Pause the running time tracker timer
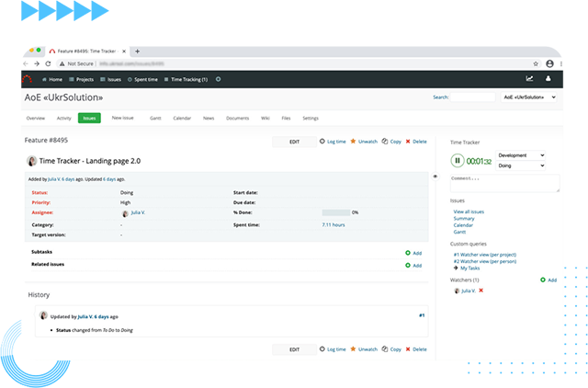 pyautogui.click(x=457, y=161)
